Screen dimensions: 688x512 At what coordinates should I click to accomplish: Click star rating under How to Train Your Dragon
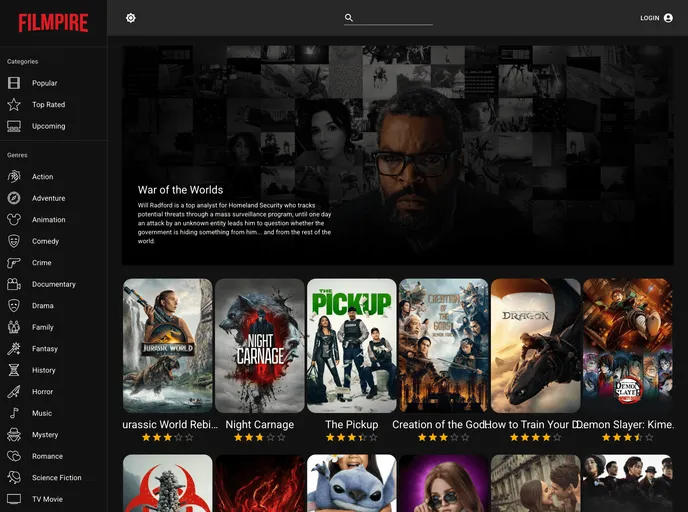536,437
